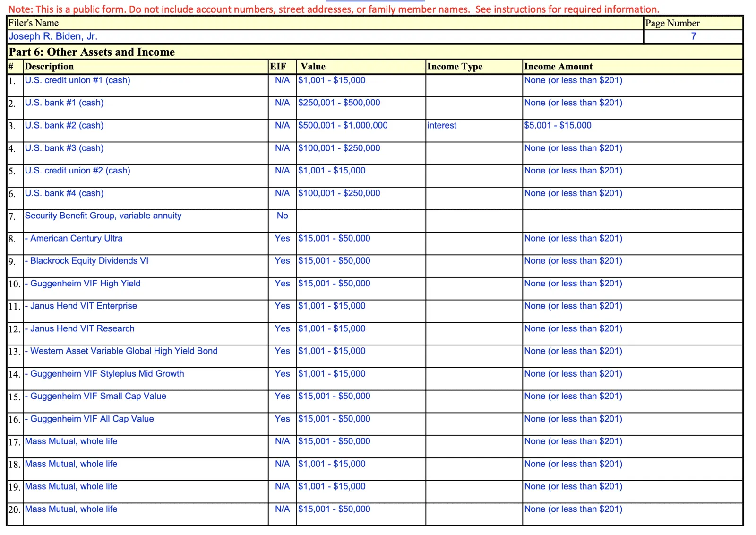This screenshot has width=756, height=535.
Task: Click the $500,001 - $1,000,000 value for U.S. bank #2
Action: pyautogui.click(x=343, y=126)
